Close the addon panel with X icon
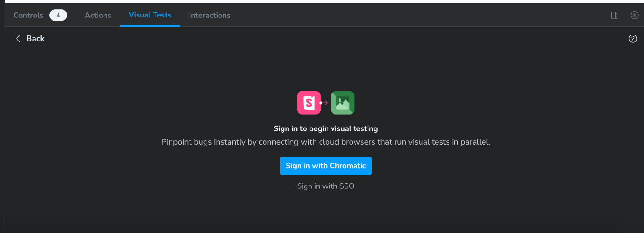 pos(634,15)
